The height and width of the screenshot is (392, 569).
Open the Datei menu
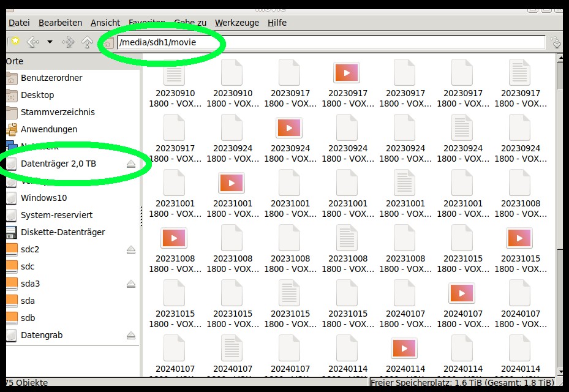coord(19,23)
